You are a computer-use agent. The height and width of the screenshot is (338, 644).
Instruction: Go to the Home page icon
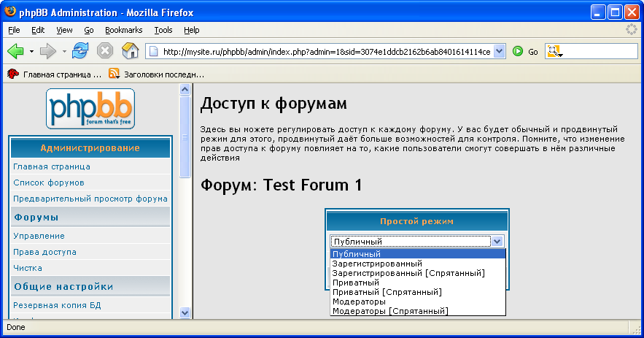(x=131, y=51)
